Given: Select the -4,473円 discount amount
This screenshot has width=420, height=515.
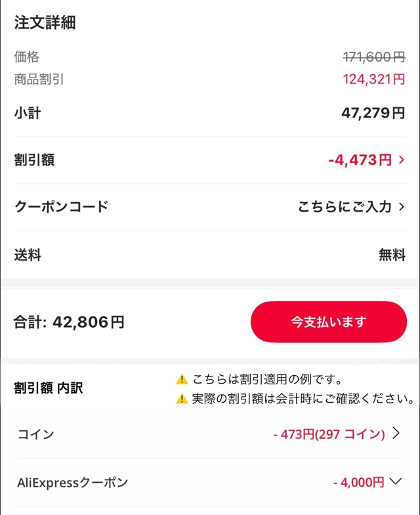Looking at the screenshot, I should [x=360, y=160].
